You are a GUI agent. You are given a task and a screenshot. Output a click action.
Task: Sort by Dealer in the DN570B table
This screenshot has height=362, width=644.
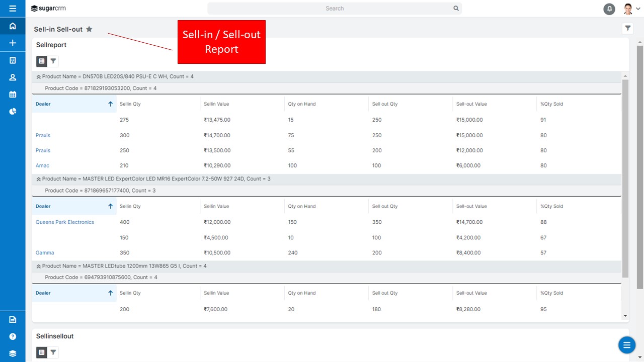[x=74, y=104]
